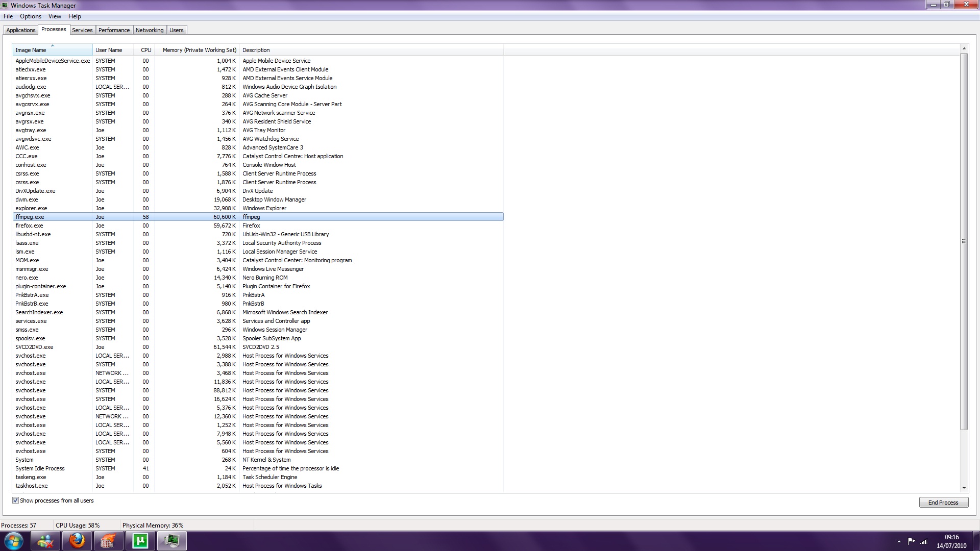Sort by the Description column header
This screenshot has height=551, width=980.
(372, 50)
